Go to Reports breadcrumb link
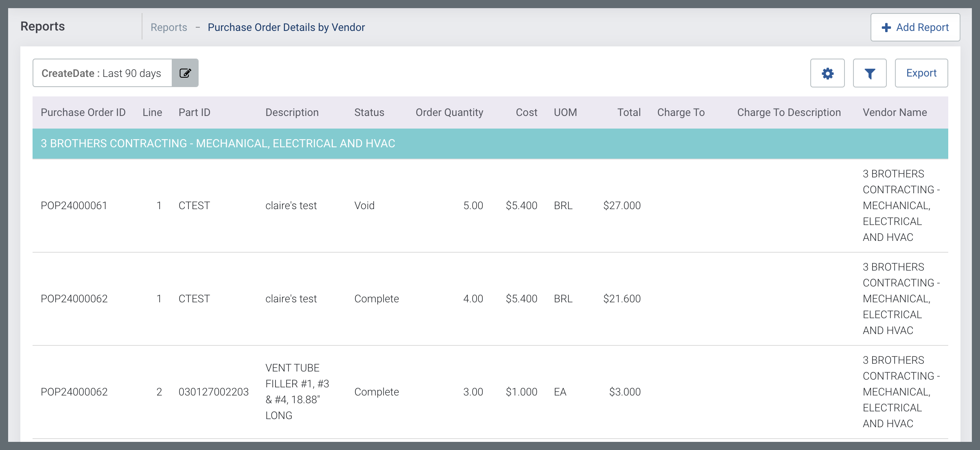Image resolution: width=980 pixels, height=450 pixels. coord(169,28)
